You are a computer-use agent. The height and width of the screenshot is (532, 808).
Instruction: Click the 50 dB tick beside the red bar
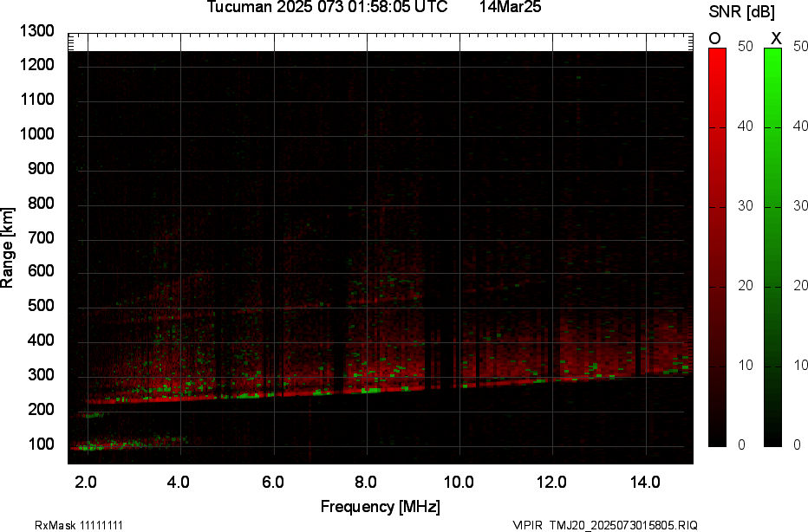pos(744,48)
